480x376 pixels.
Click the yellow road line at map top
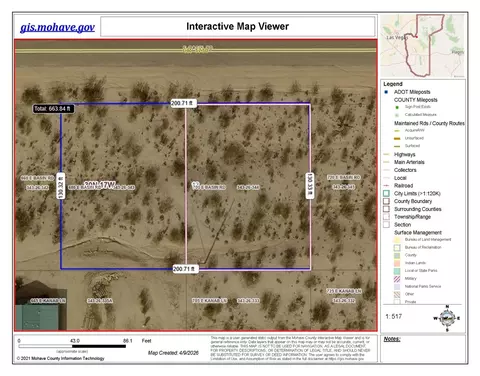[196, 50]
